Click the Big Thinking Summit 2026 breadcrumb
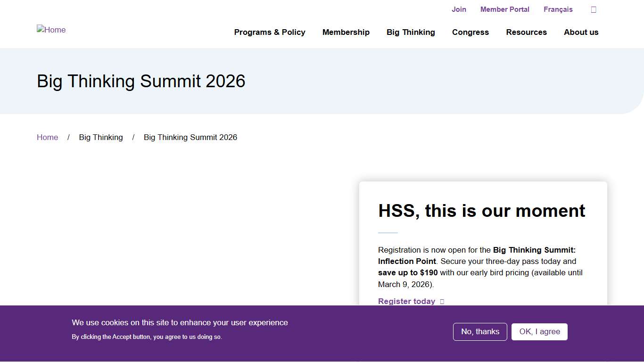Image resolution: width=644 pixels, height=362 pixels. coord(190,137)
